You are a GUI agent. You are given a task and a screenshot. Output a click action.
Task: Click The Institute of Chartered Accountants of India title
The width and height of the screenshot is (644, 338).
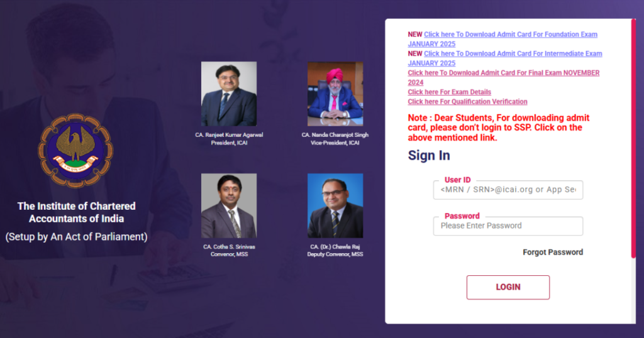[x=76, y=212]
